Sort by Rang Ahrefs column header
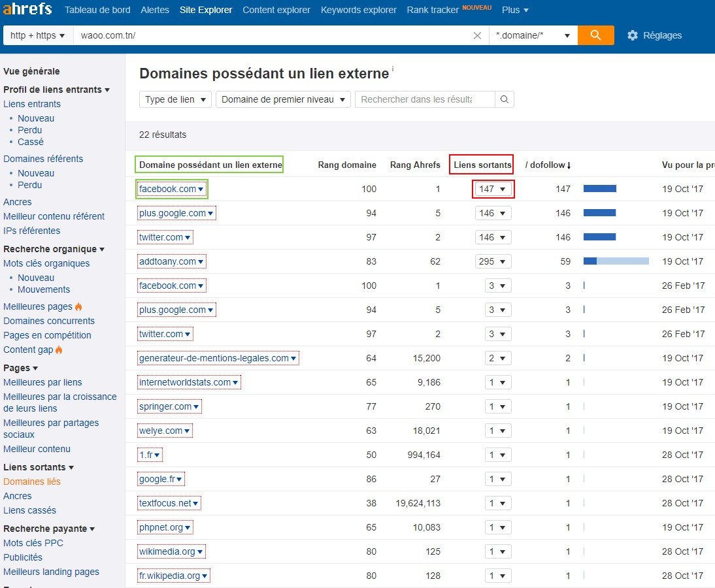The width and height of the screenshot is (715, 588). tap(415, 165)
